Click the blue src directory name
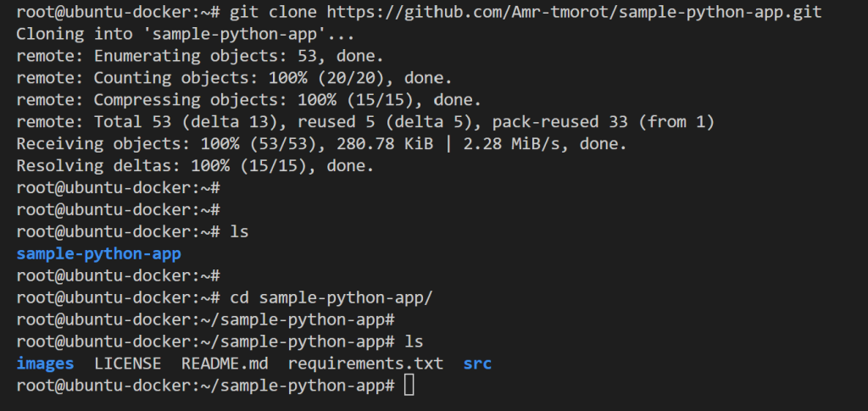The image size is (868, 411). point(477,364)
